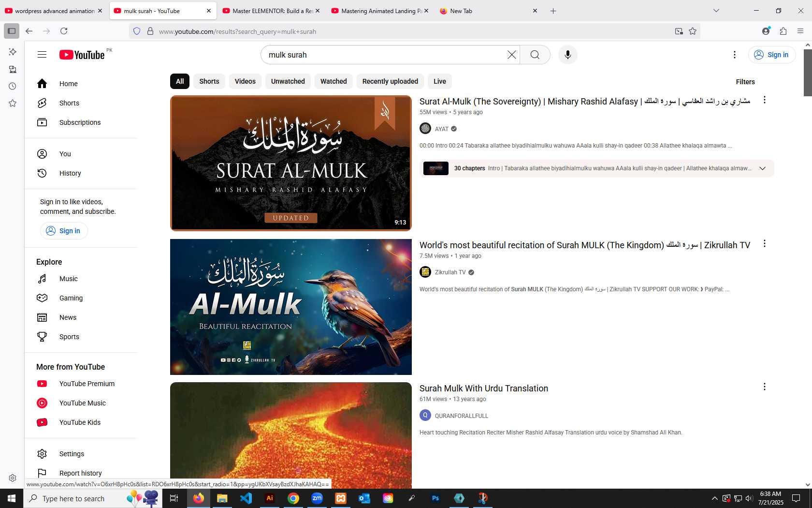Show hidden system tray icons
The image size is (812, 508).
coord(714,498)
